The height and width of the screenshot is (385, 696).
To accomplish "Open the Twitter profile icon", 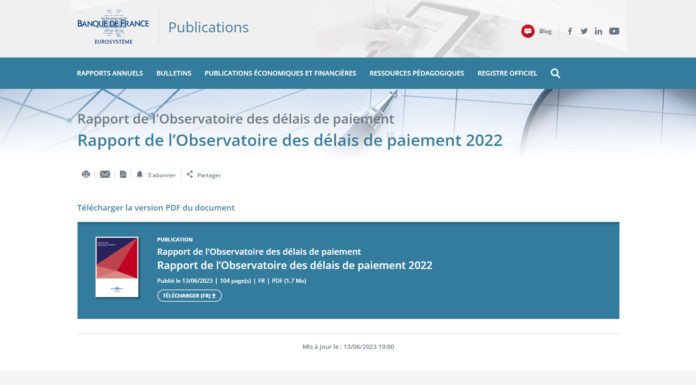I will 584,31.
